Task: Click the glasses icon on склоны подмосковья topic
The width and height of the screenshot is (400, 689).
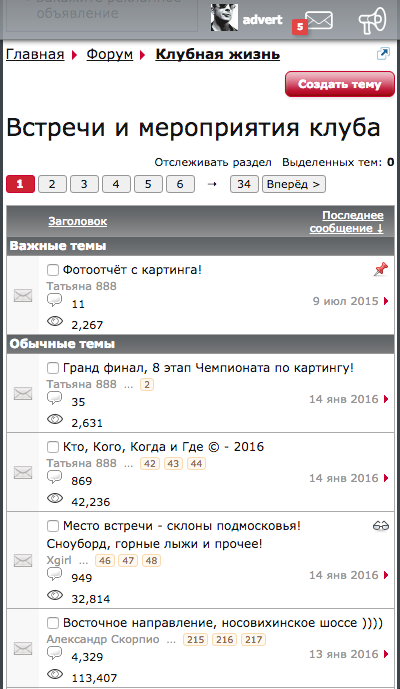Action: pos(381,526)
